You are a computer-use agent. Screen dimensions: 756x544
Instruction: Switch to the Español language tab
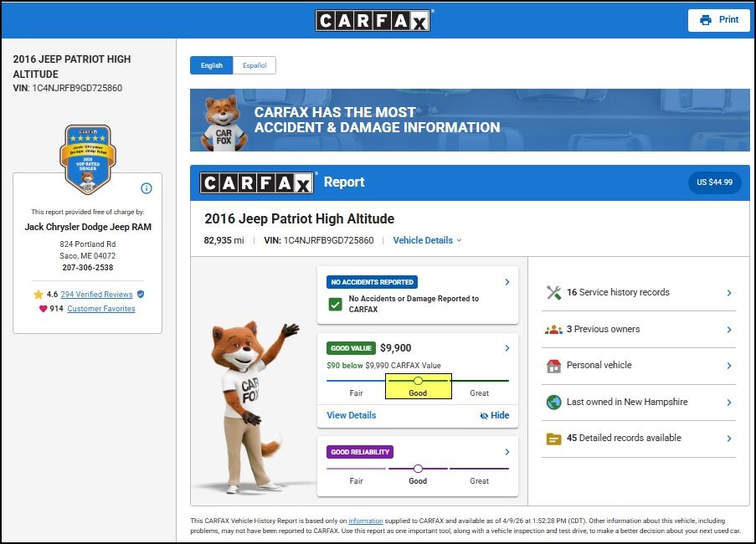[254, 65]
